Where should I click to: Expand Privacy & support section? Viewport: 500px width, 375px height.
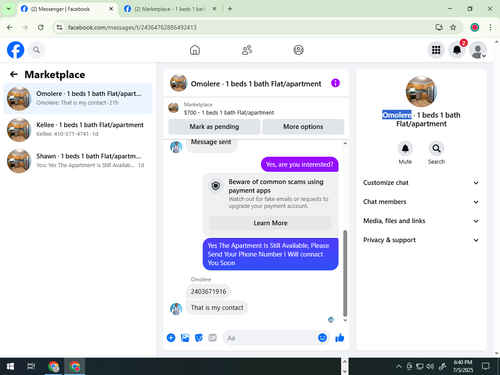[421, 240]
